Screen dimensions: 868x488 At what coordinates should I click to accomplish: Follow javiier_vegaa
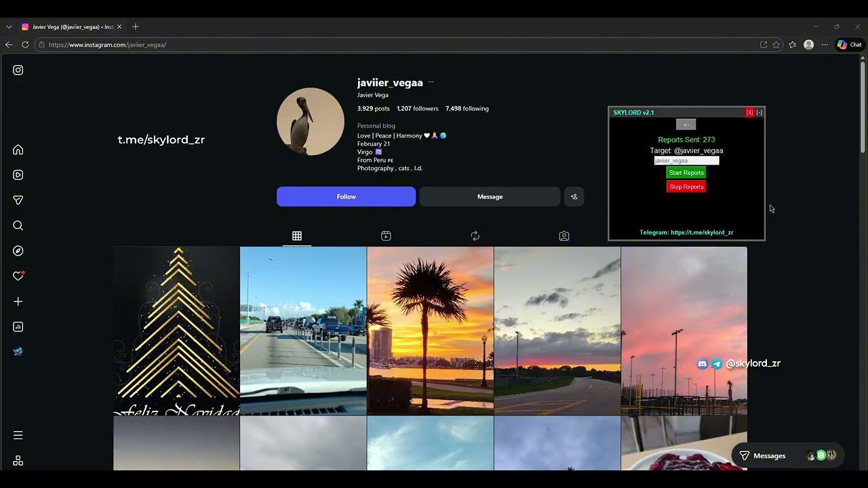(346, 197)
